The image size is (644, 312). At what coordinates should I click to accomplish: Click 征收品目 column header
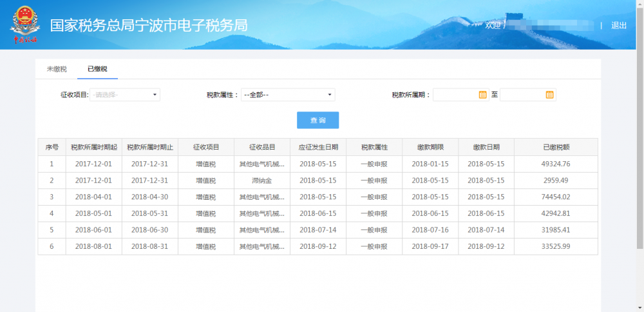(262, 147)
